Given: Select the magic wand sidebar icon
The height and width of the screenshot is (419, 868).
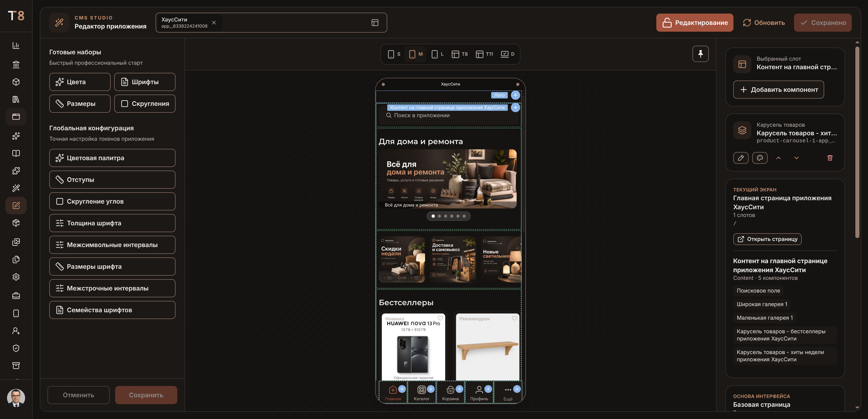Looking at the screenshot, I should [16, 188].
